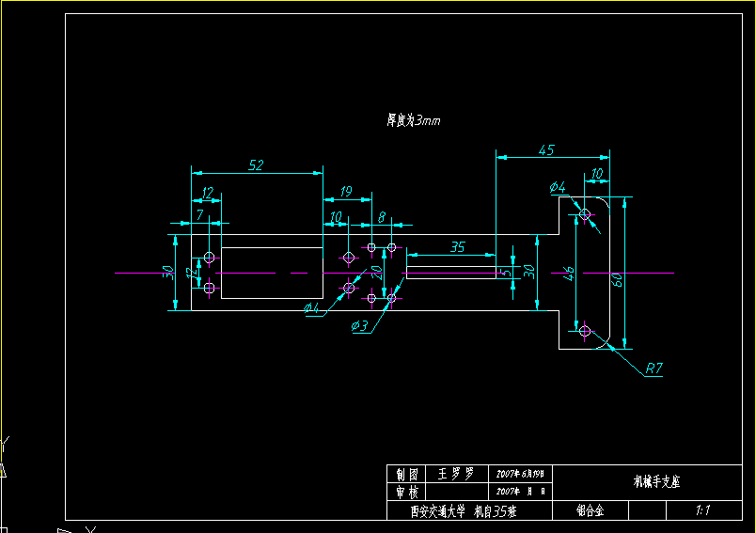Click the date 2007年6月19日
The image size is (756, 533).
pyautogui.click(x=520, y=474)
